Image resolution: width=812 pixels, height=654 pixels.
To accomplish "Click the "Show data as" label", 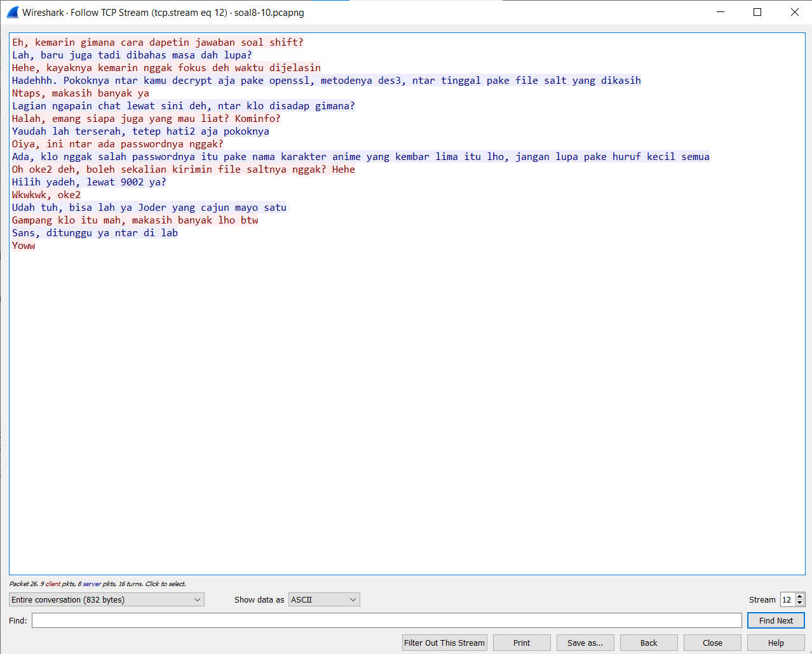I will (x=259, y=599).
